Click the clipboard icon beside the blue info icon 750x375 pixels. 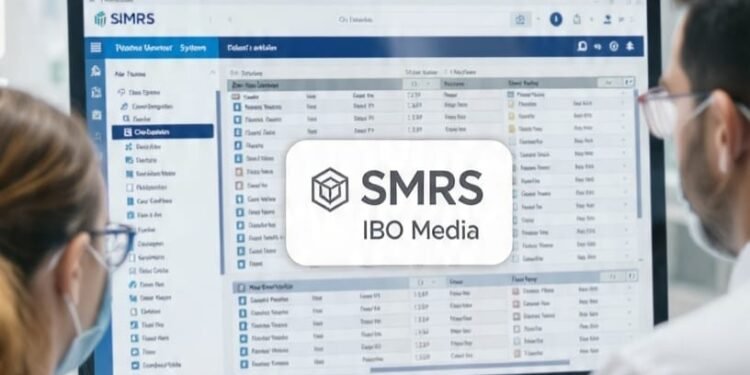click(x=577, y=19)
